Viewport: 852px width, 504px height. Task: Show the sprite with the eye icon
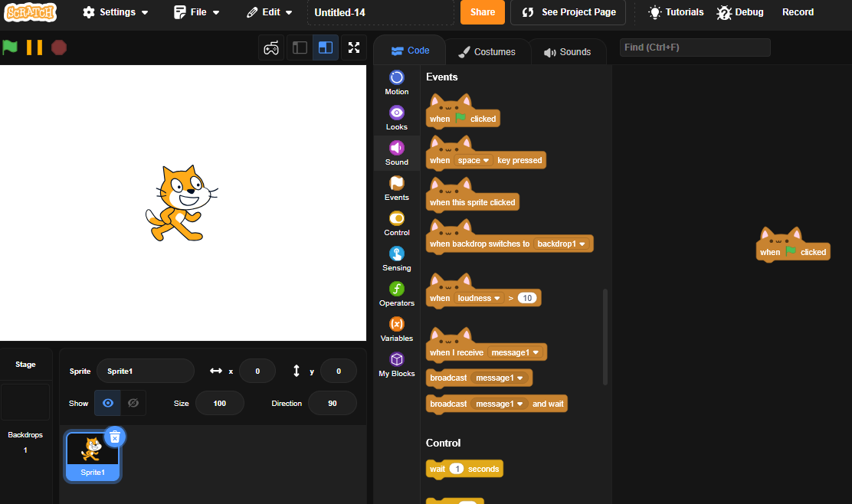[x=107, y=403]
